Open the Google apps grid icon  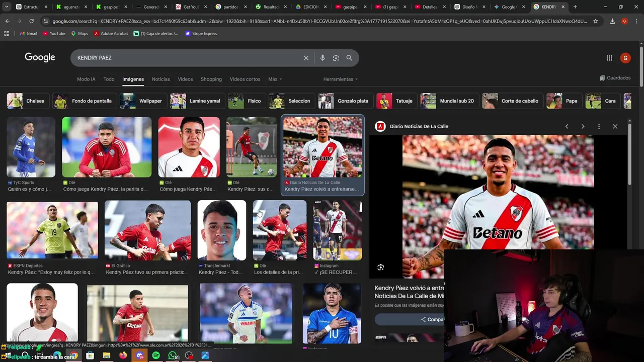[609, 58]
